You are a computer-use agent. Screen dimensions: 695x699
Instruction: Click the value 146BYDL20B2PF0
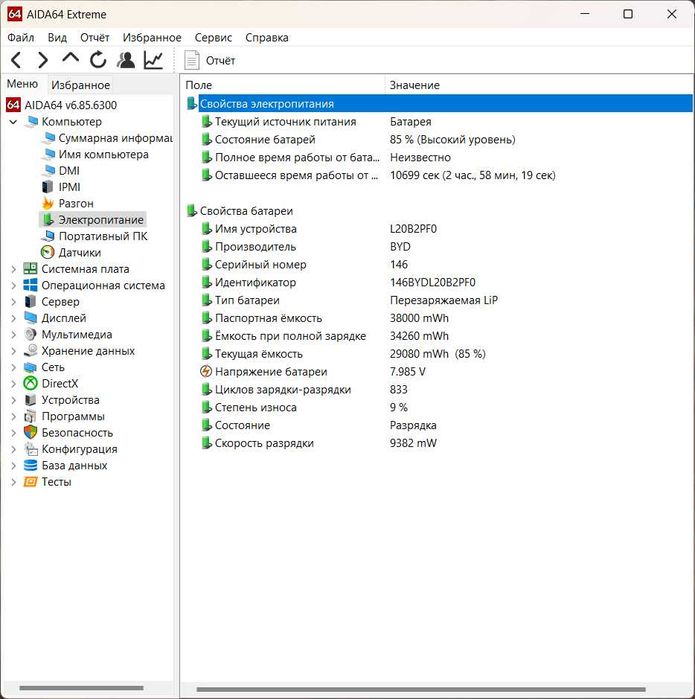(x=432, y=282)
